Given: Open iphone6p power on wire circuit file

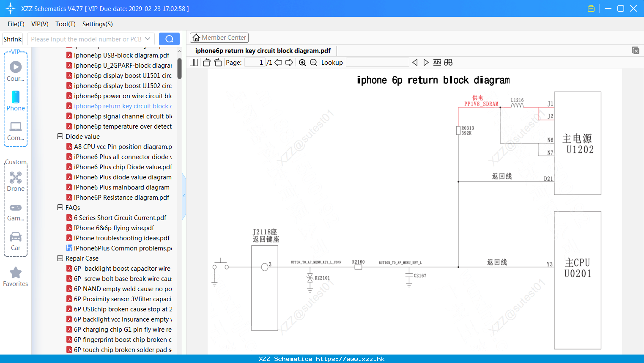Looking at the screenshot, I should tap(119, 96).
